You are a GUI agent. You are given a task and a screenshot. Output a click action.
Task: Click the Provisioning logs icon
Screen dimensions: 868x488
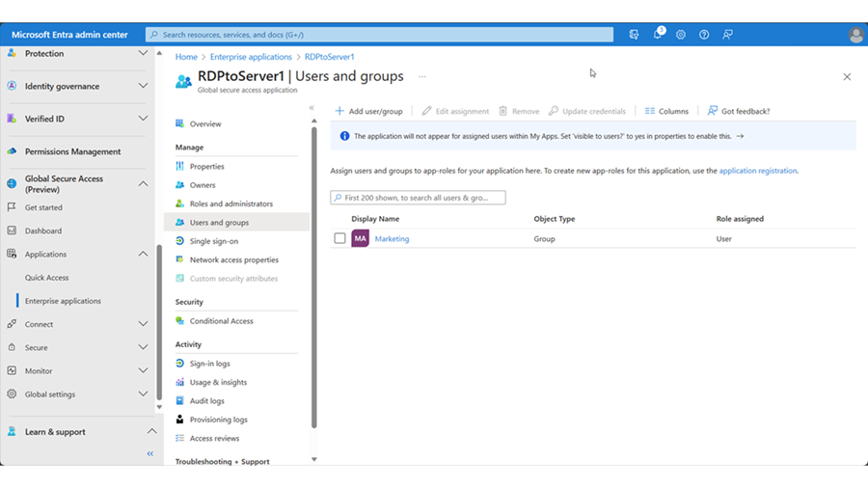click(179, 420)
